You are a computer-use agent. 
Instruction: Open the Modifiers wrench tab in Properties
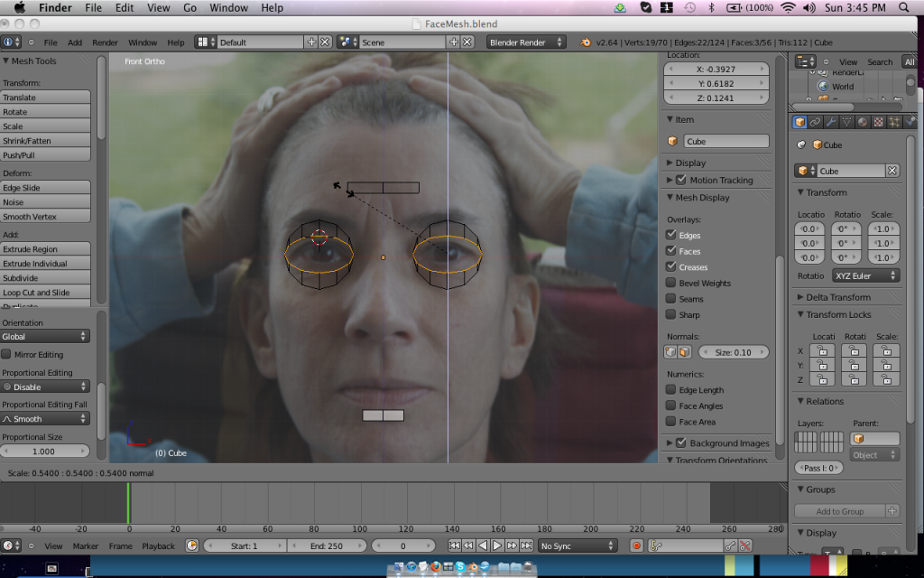(x=830, y=122)
